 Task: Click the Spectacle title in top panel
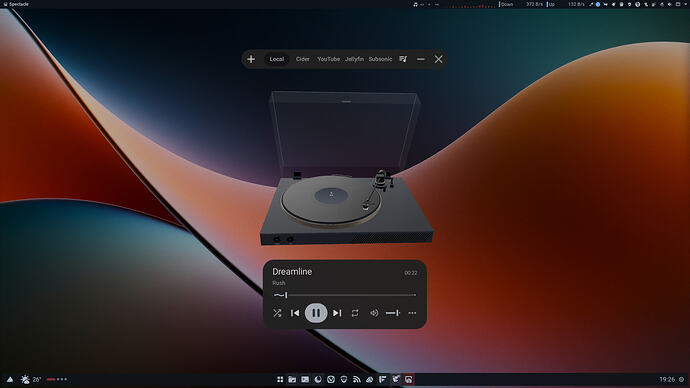[x=18, y=4]
